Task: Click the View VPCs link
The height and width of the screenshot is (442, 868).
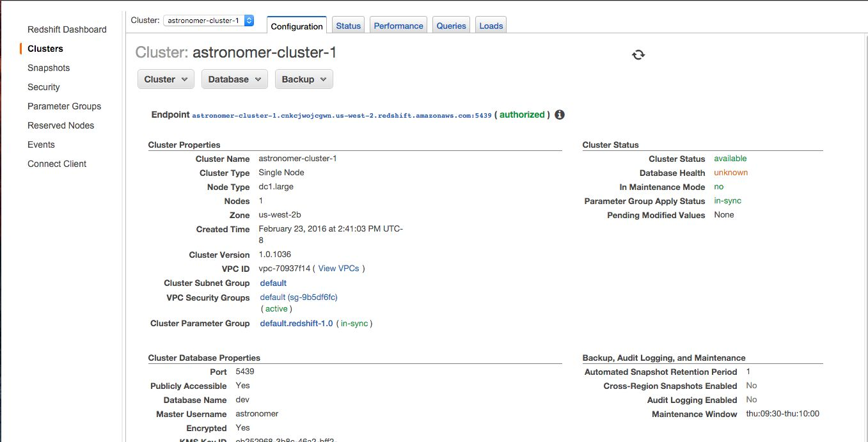Action: point(338,269)
